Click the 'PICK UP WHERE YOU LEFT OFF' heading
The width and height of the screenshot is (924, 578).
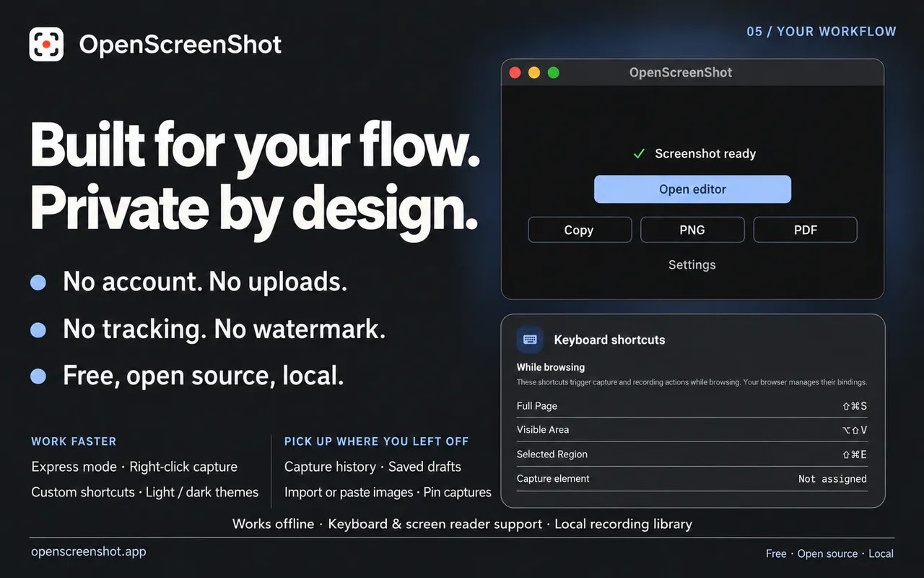click(x=376, y=441)
